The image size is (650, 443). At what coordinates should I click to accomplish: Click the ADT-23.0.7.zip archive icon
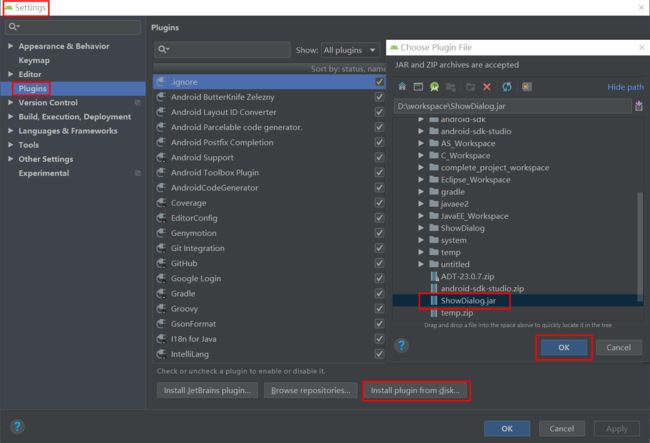point(434,276)
